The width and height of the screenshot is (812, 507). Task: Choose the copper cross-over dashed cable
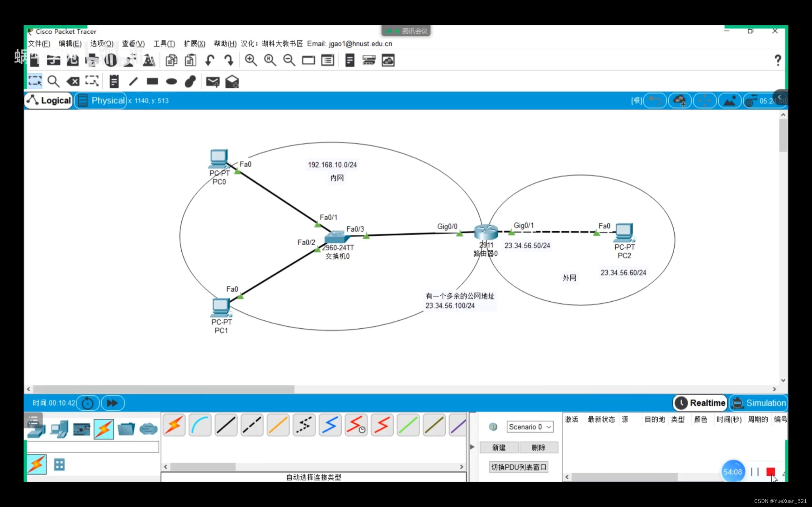[252, 426]
